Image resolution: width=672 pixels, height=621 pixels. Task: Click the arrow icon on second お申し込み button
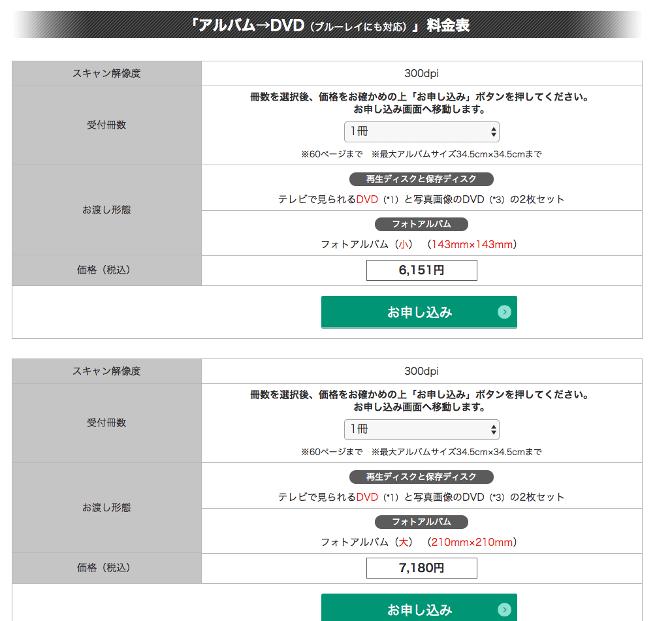(504, 609)
